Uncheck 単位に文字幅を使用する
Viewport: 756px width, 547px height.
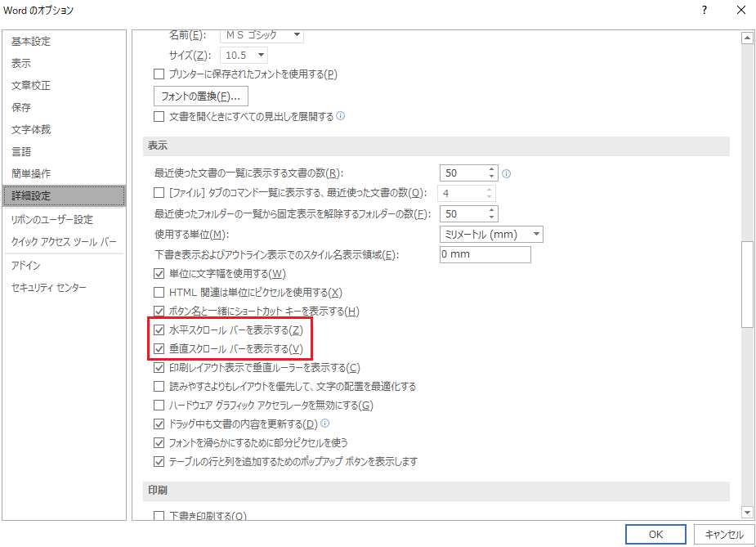(159, 273)
